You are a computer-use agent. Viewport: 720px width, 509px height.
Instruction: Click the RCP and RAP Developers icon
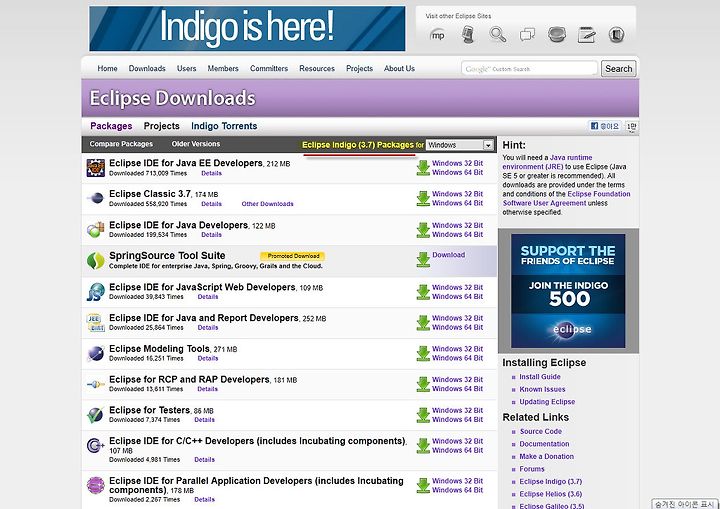96,384
